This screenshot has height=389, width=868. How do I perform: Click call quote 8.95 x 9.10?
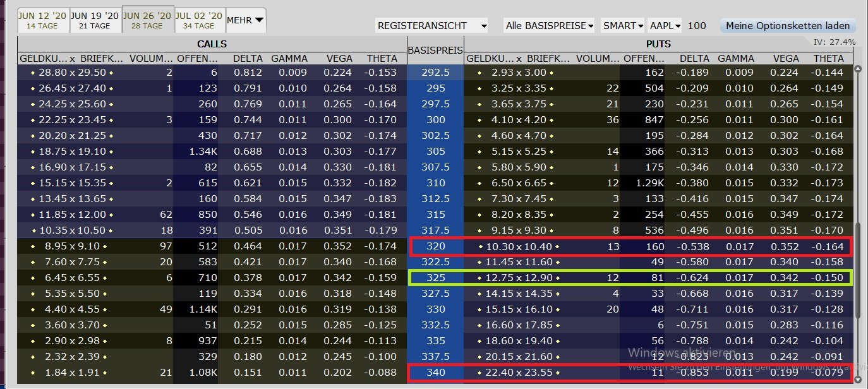point(71,246)
